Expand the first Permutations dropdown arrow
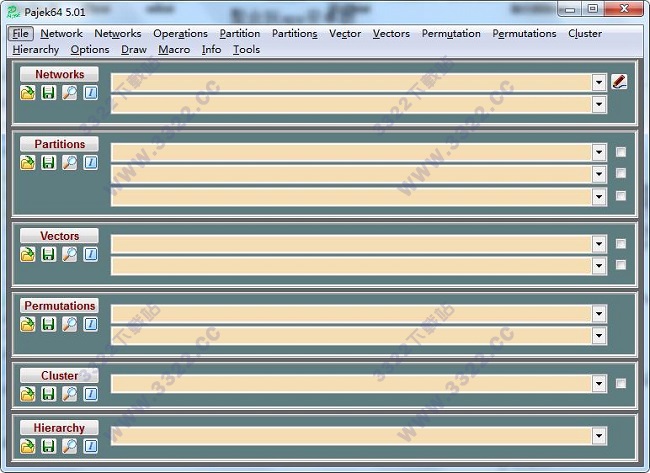 point(599,313)
